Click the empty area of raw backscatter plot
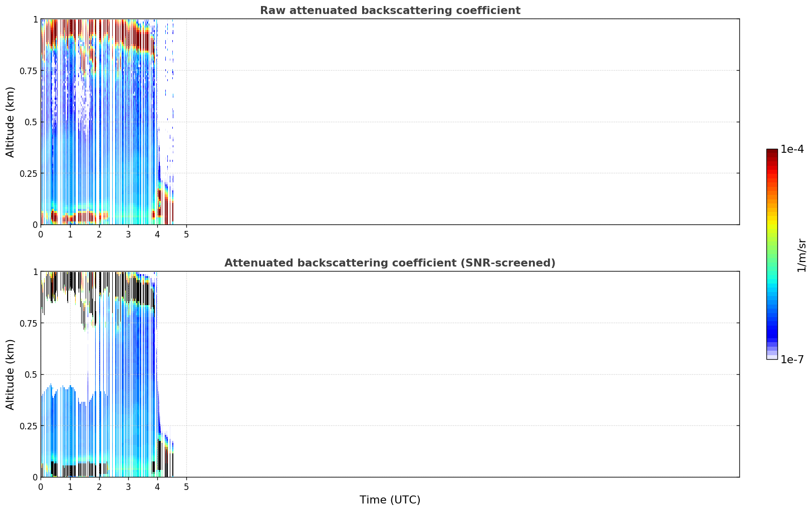This screenshot has width=812, height=511. (461, 122)
